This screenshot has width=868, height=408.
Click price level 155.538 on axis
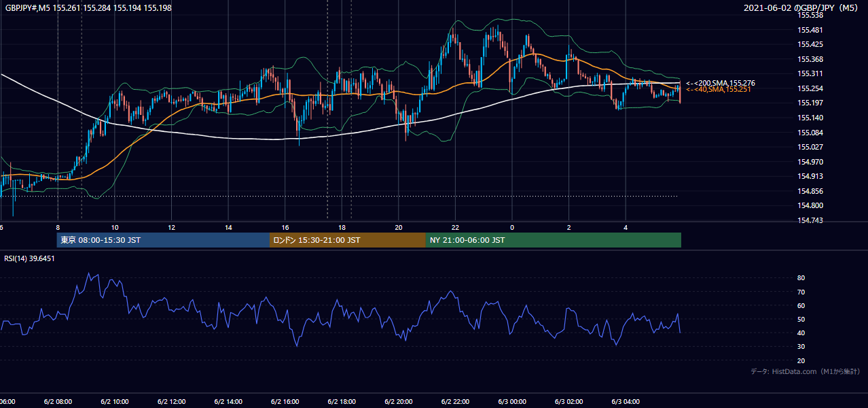pos(810,15)
